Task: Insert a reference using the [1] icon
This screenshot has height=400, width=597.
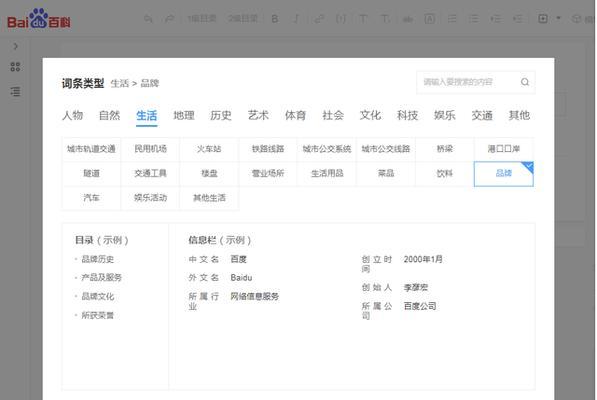Action: 341,19
